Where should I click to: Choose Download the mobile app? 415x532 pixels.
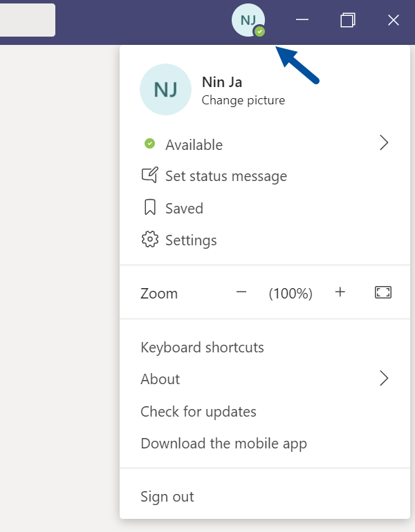point(224,444)
